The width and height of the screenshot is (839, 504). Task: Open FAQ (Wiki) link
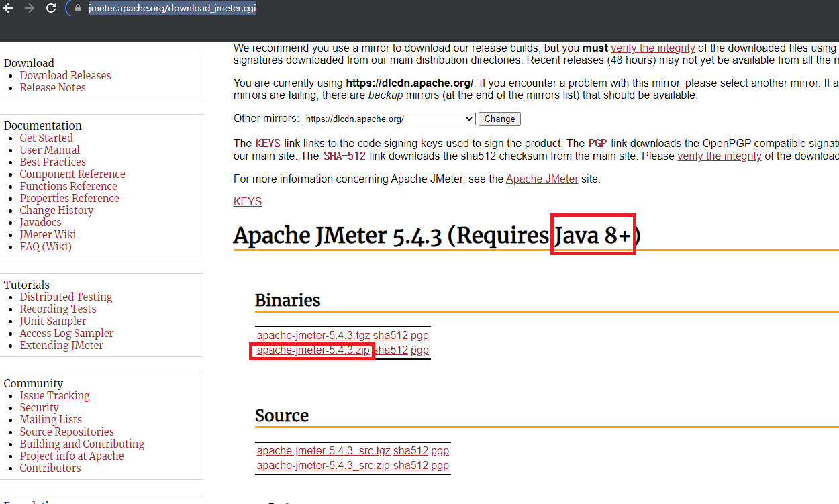(46, 246)
